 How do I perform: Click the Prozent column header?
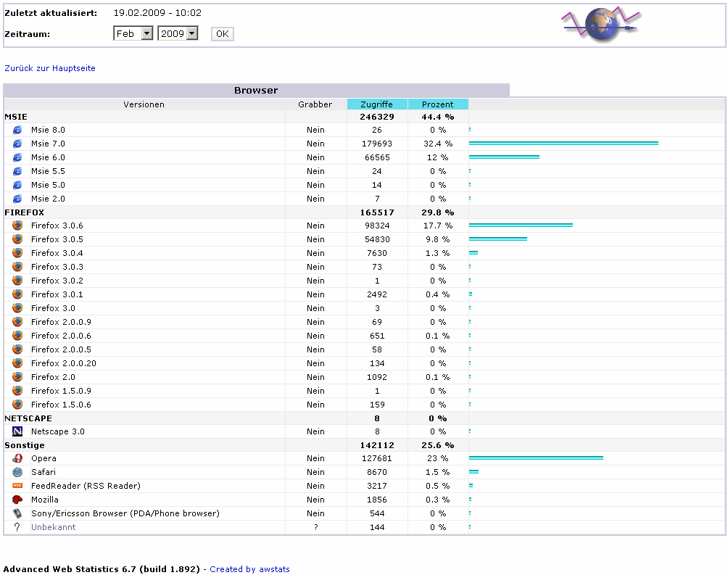click(438, 104)
